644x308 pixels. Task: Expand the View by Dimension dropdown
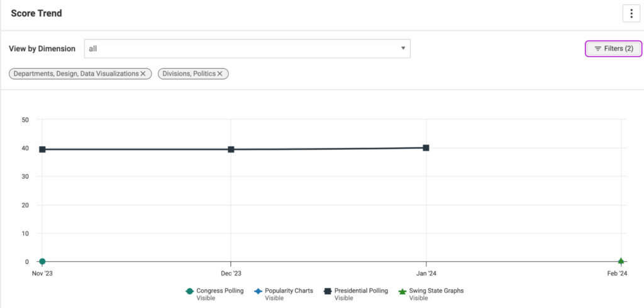[247, 48]
